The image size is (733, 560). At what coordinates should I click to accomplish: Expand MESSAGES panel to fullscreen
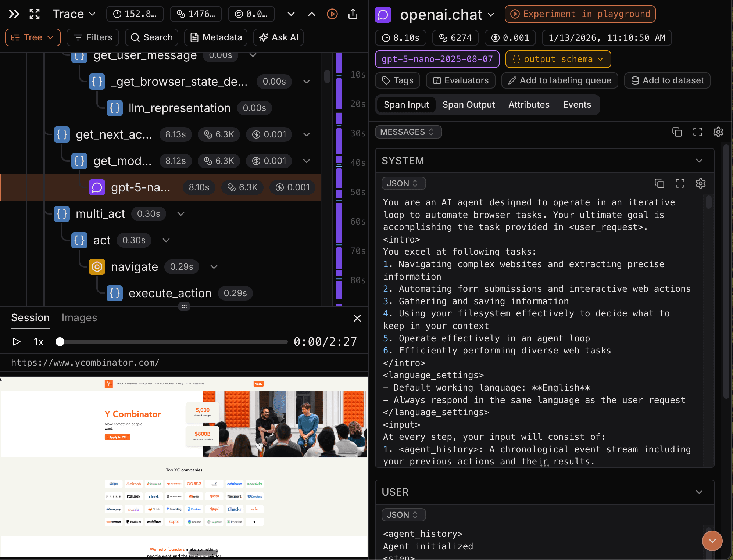point(698,132)
